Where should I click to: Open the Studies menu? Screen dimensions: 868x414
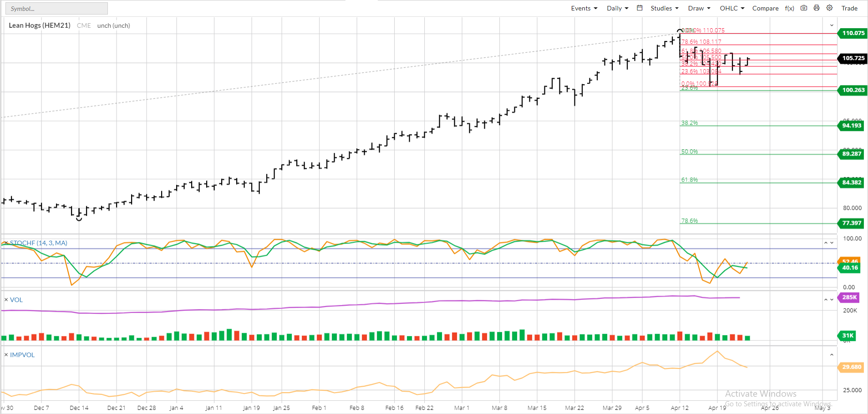(x=661, y=8)
